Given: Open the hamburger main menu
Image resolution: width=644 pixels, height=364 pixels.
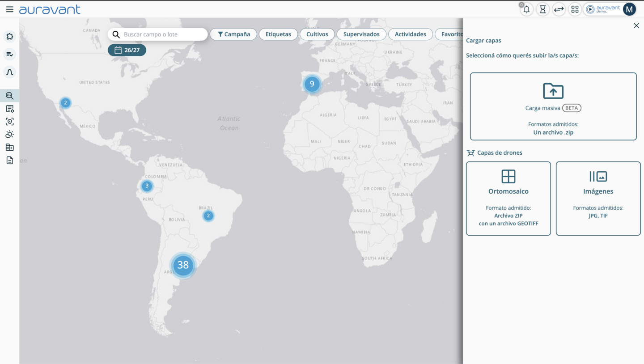Looking at the screenshot, I should tap(9, 9).
